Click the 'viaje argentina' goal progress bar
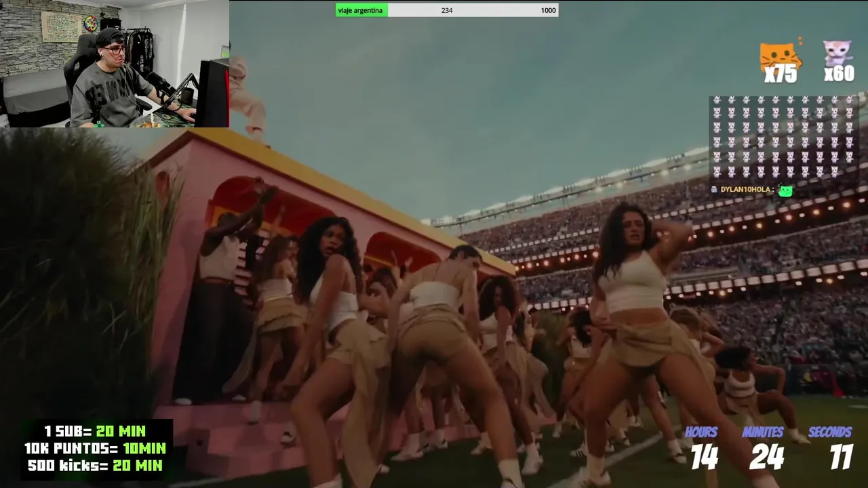This screenshot has height=488, width=868. point(447,10)
